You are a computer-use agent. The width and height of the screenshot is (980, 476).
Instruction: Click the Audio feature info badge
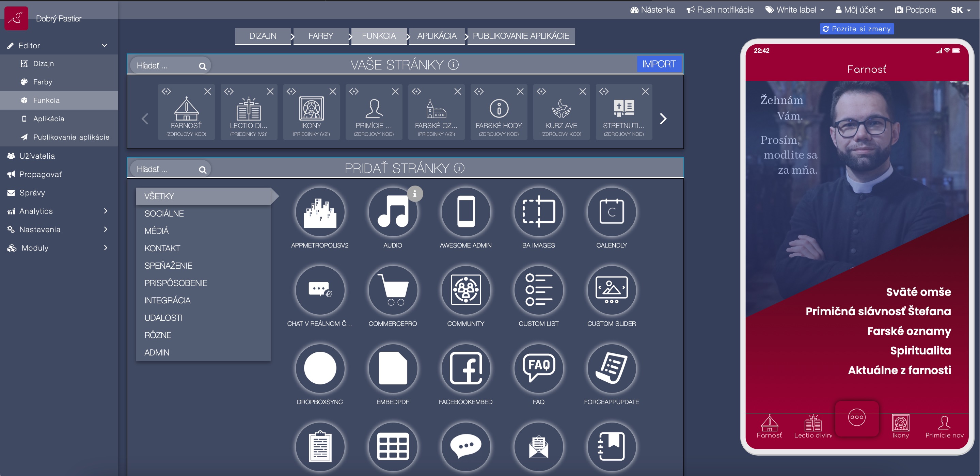(415, 194)
